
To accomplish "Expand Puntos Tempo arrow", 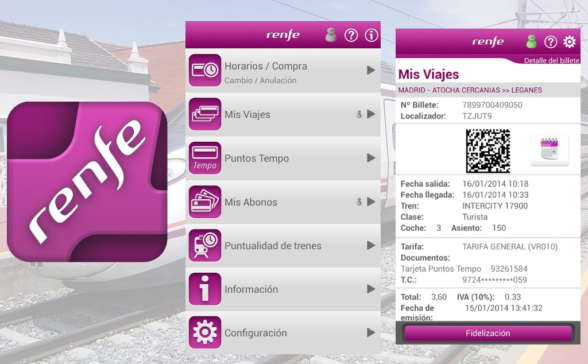I will pos(371,158).
